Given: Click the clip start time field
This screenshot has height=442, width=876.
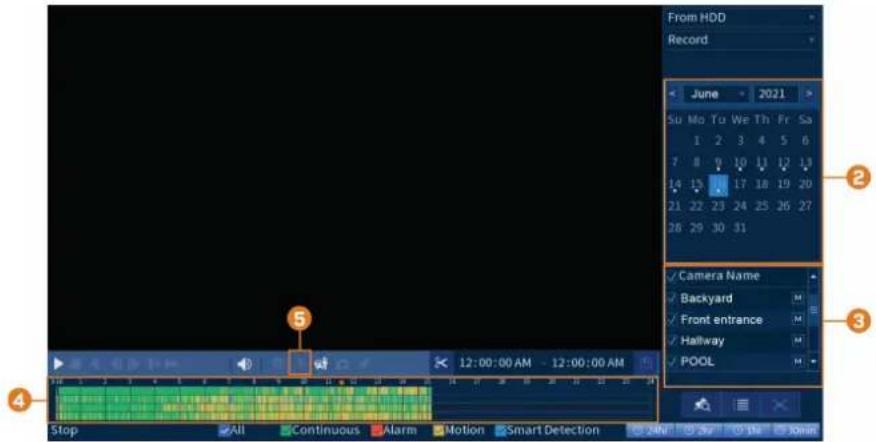Looking at the screenshot, I should tap(495, 363).
